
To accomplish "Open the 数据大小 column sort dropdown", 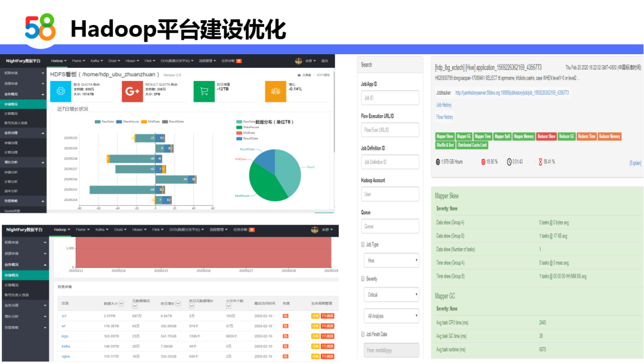I will click(121, 303).
